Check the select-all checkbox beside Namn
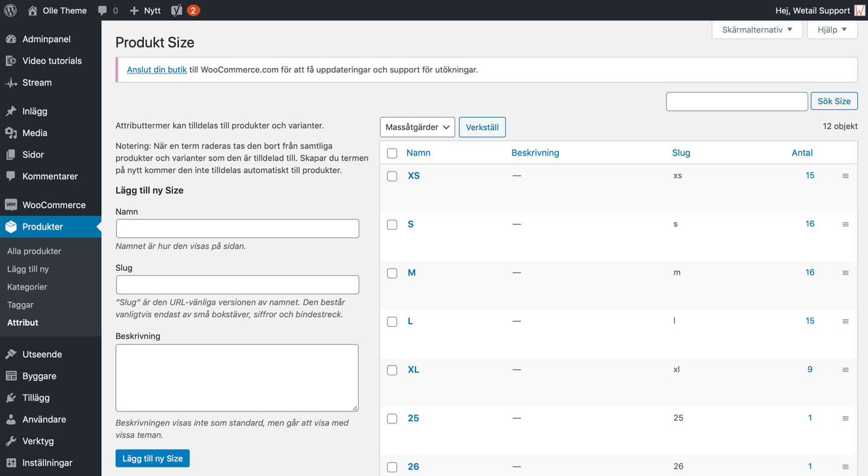 (392, 153)
